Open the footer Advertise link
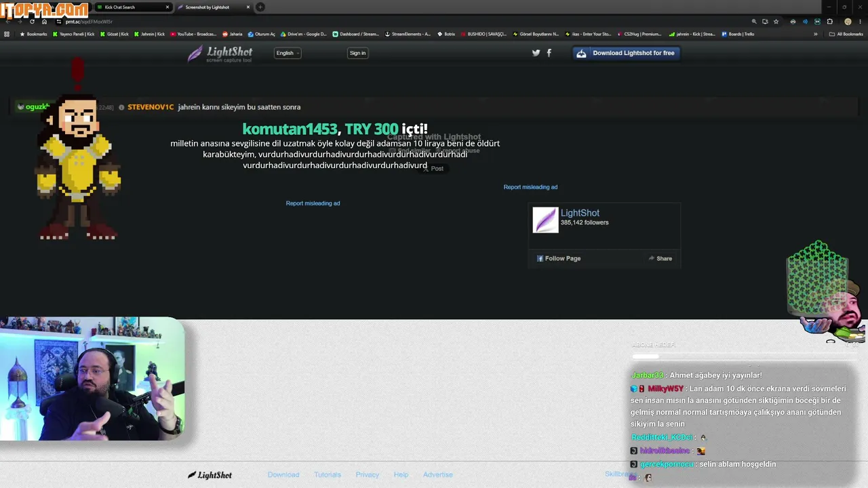The height and width of the screenshot is (488, 868). pos(438,474)
